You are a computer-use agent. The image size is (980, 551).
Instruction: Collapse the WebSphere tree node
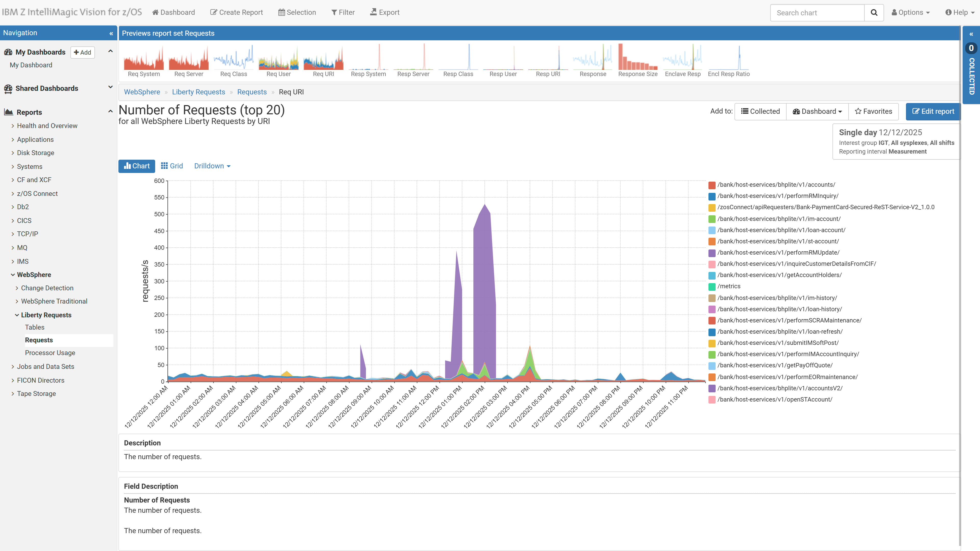(13, 274)
